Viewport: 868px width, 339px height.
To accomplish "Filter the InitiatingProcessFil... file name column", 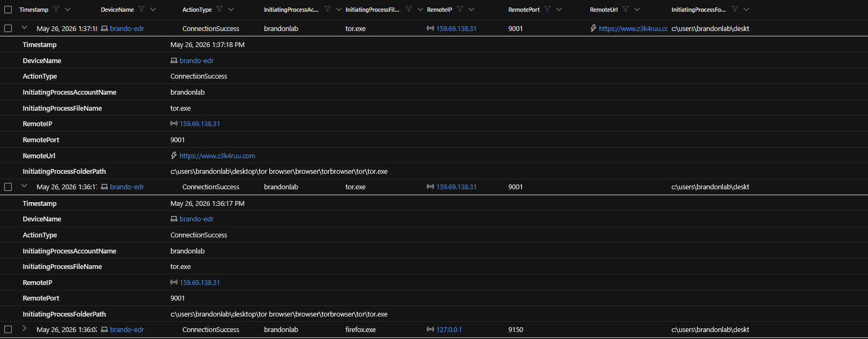I will (409, 9).
